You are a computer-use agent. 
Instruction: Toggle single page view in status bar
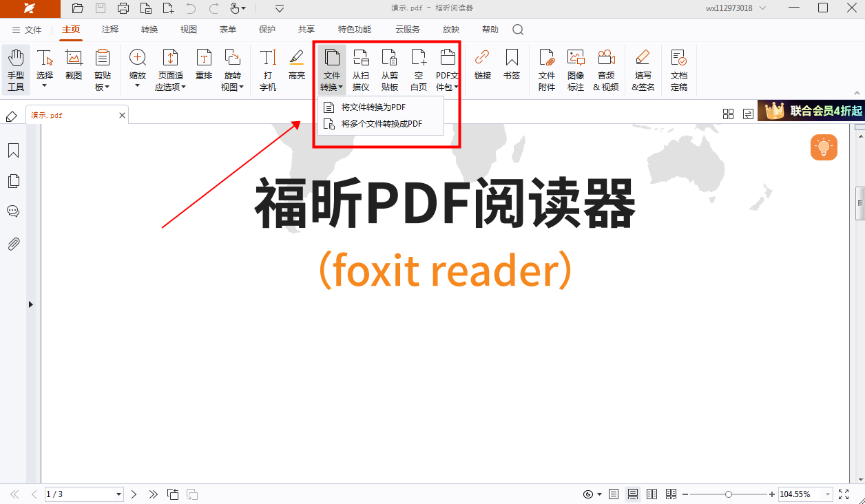click(x=614, y=494)
